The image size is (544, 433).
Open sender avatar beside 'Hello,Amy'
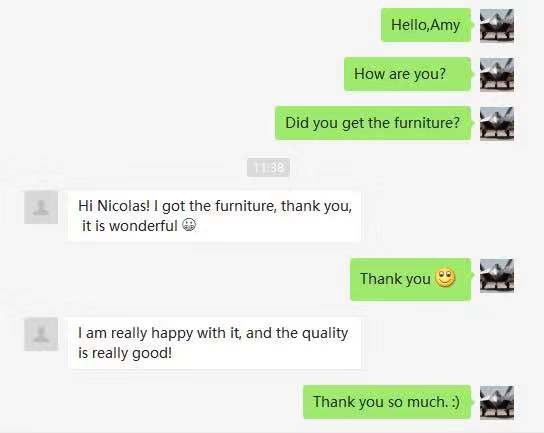point(497,26)
